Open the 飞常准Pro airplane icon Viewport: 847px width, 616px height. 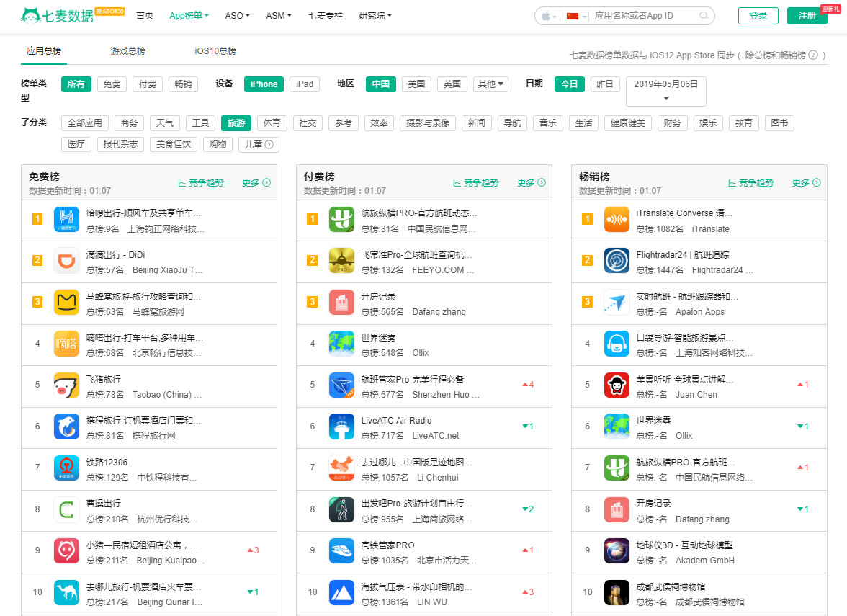341,261
